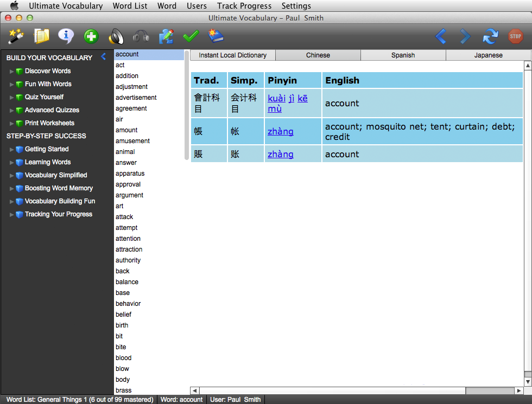Open the Track Progress menu
The image size is (532, 404).
(244, 6)
